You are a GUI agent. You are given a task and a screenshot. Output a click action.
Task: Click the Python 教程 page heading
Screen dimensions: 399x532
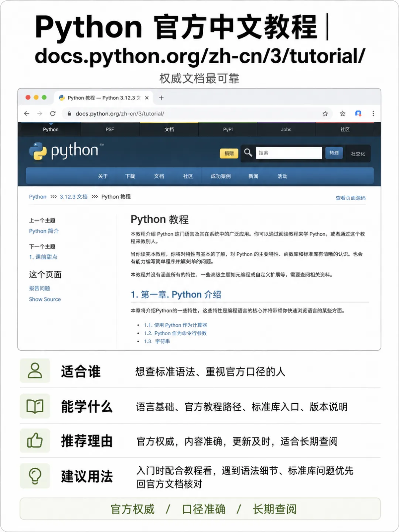click(160, 219)
